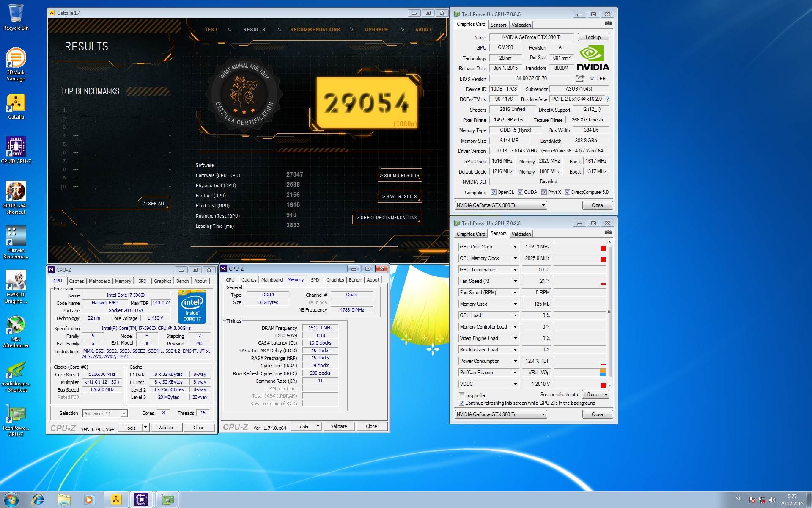Open the Processor #1 selection dropdown
The width and height of the screenshot is (812, 508).
point(104,414)
